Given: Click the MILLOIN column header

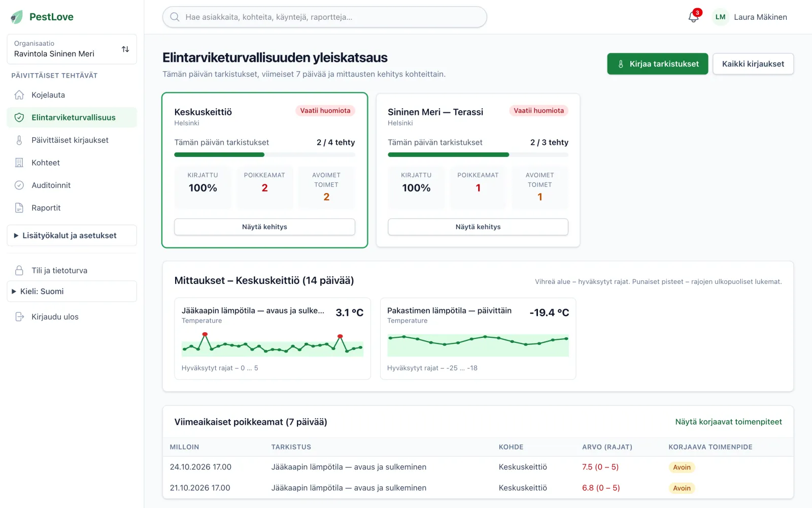Looking at the screenshot, I should [x=184, y=447].
